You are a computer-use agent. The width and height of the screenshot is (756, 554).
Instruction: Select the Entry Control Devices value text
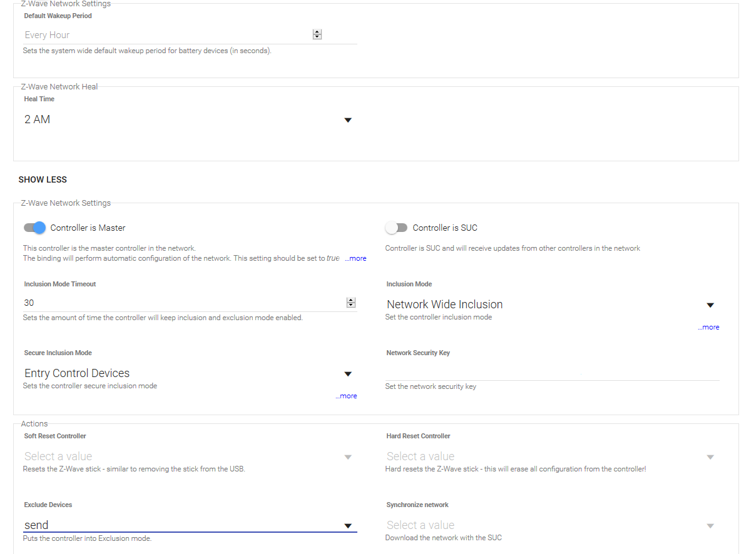[77, 373]
